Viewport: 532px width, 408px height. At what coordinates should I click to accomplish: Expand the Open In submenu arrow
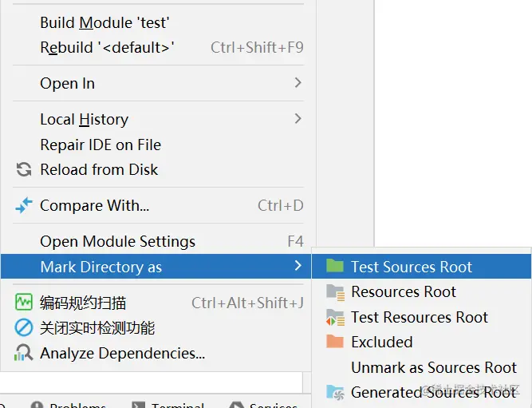coord(298,83)
